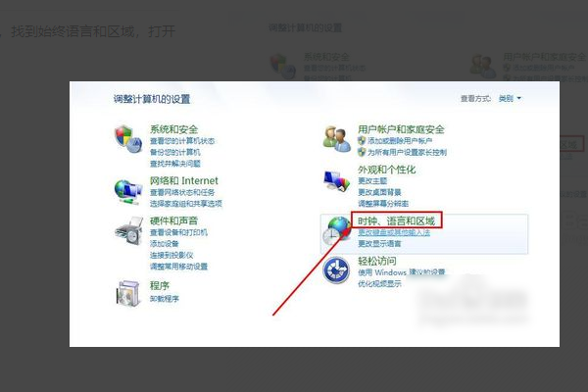The width and height of the screenshot is (588, 392).
Task: Open the 类别 view-by dropdown
Action: 510,99
